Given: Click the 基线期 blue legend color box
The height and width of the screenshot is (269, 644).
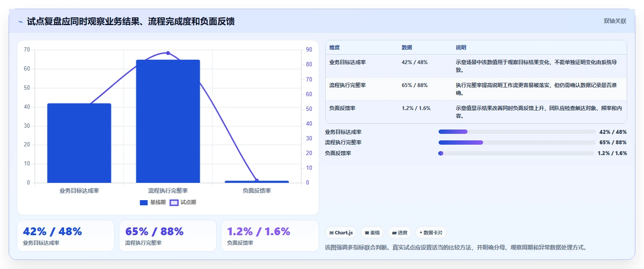Looking at the screenshot, I should 144,202.
